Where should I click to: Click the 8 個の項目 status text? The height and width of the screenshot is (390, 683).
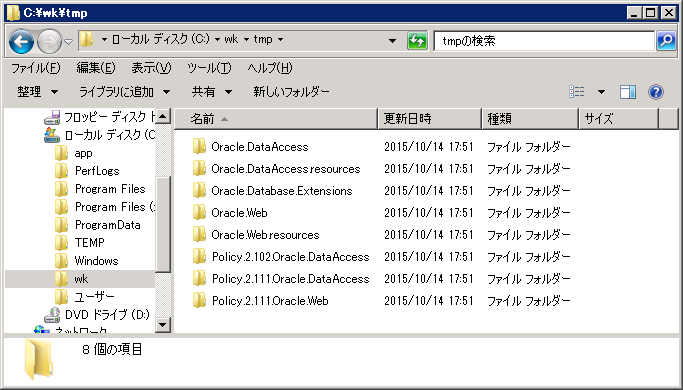coord(112,349)
